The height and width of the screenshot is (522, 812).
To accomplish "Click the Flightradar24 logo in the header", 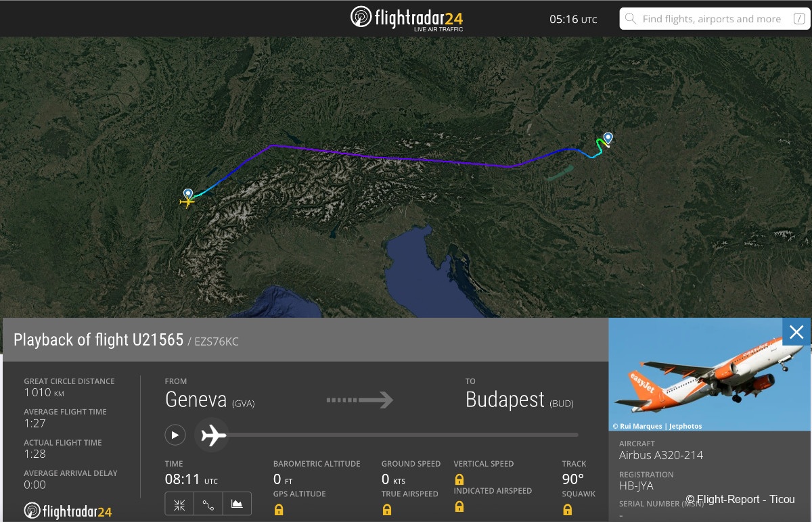I will 406,18.
